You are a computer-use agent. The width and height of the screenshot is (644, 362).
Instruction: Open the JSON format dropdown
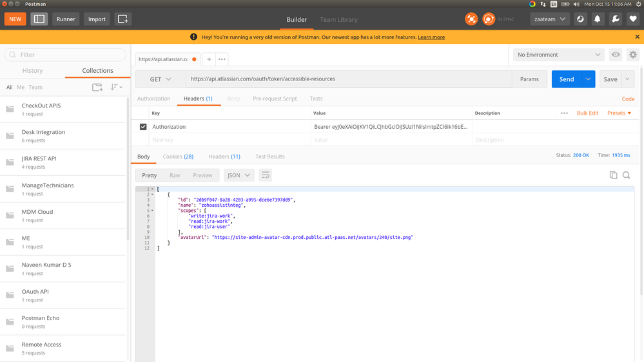tap(239, 175)
